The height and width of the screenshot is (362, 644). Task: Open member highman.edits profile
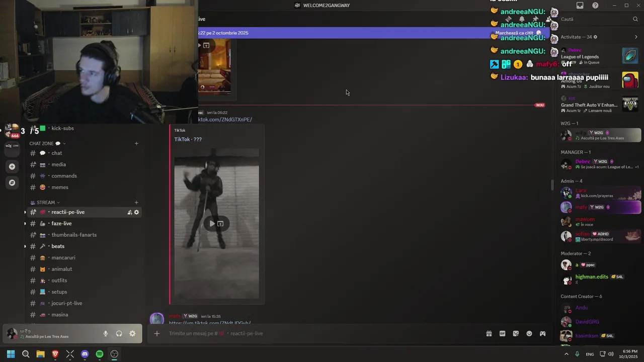(x=600, y=279)
